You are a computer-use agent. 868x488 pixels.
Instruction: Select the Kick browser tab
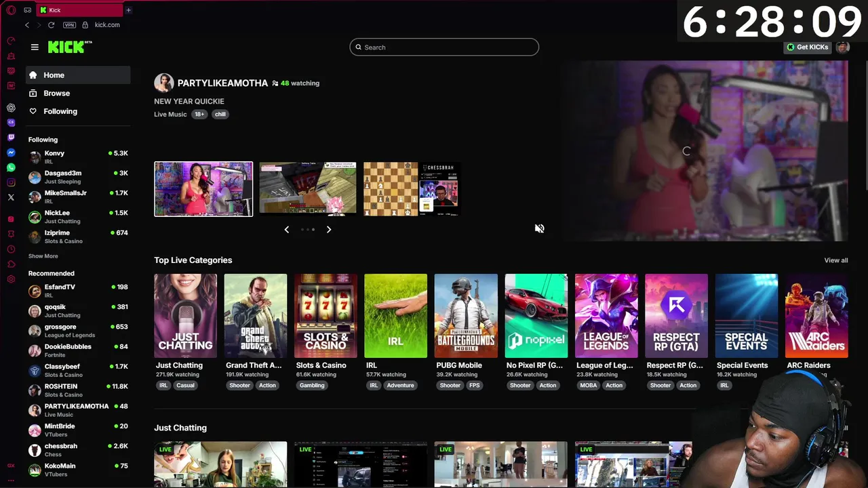(x=79, y=10)
